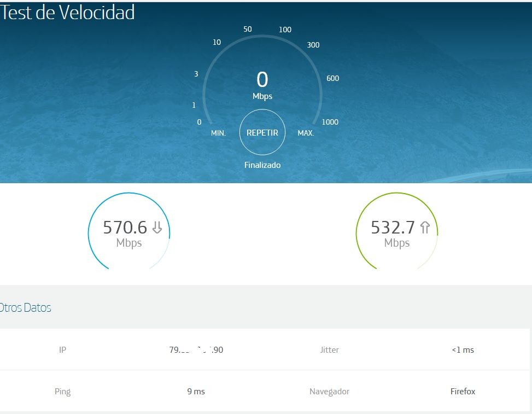Click the MAX. label on the gauge
Viewport: 532px width, 414px height.
306,133
